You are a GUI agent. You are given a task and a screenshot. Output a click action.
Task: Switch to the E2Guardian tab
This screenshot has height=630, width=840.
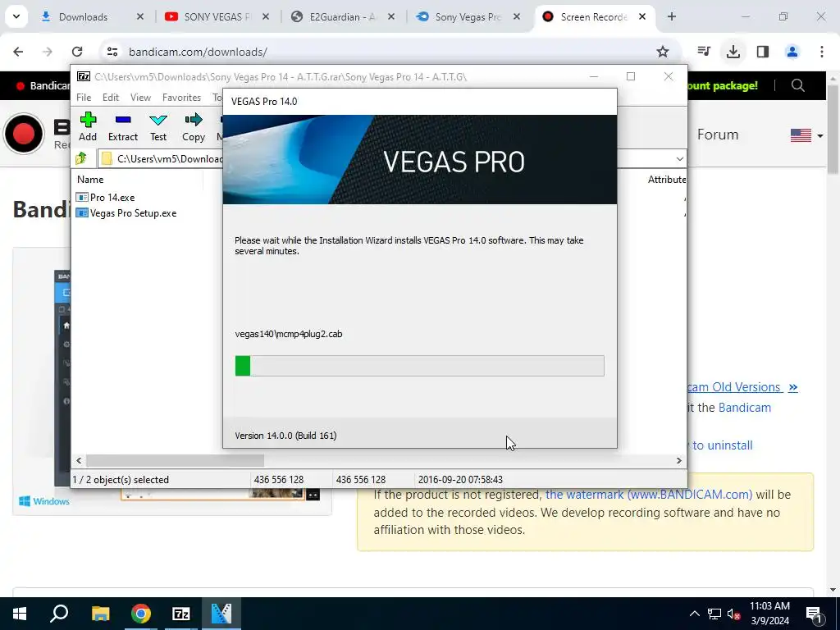click(x=342, y=17)
